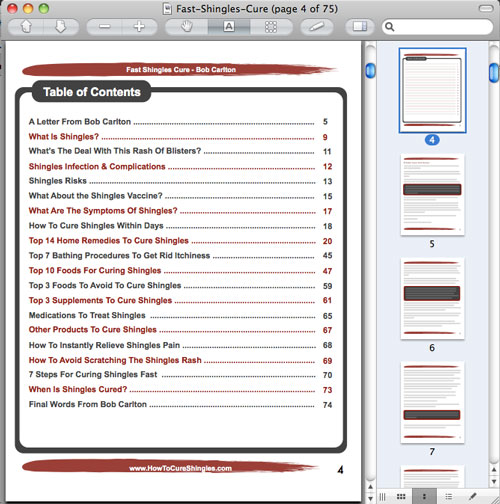Select the rectangular Select tool
The height and width of the screenshot is (504, 500).
(x=271, y=27)
